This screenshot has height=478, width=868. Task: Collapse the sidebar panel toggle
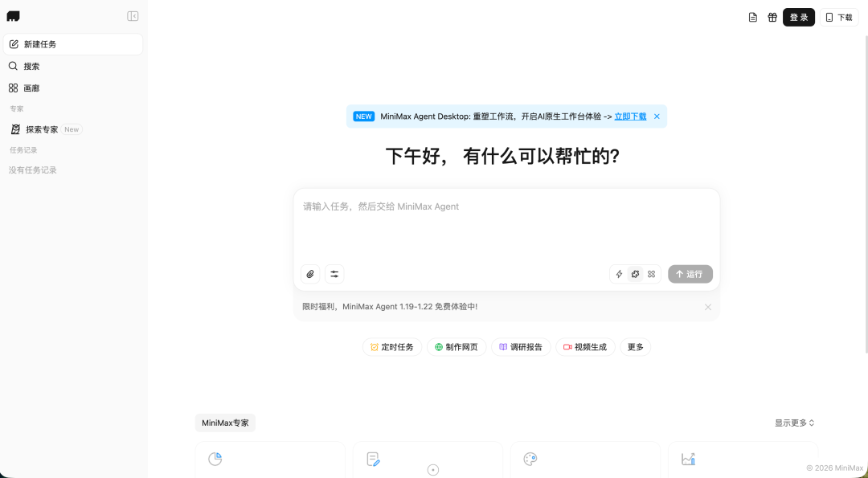[132, 14]
